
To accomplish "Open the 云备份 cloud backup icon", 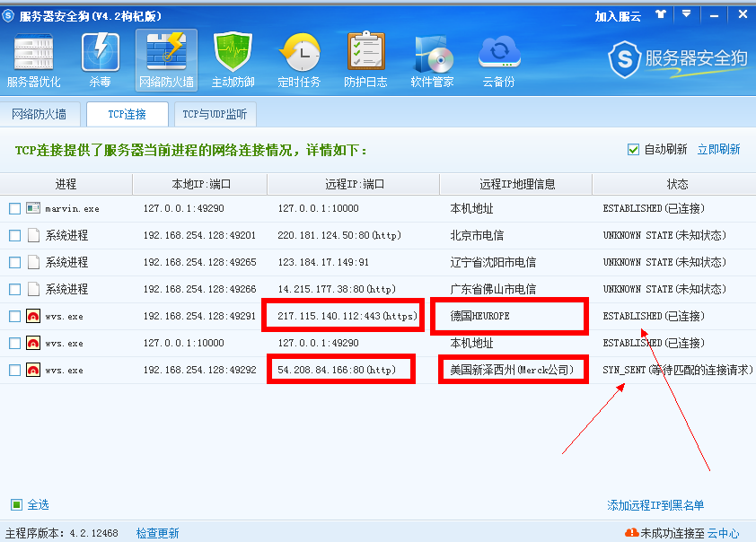I will tap(499, 60).
